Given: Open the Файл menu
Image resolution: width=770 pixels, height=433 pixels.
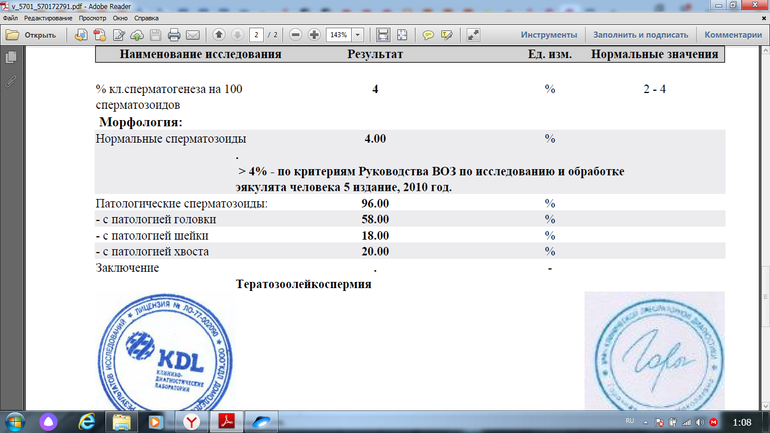Looking at the screenshot, I should (10, 19).
